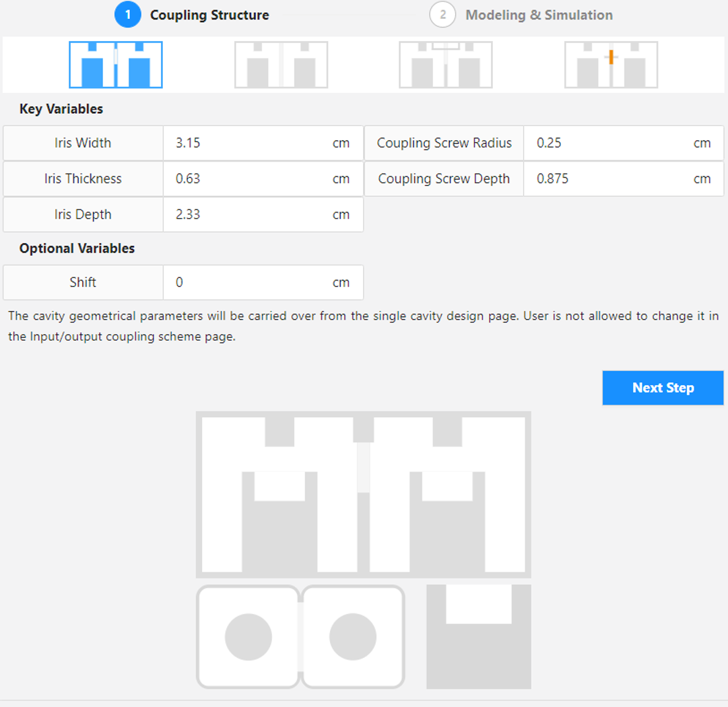The height and width of the screenshot is (707, 728).
Task: Click the Iris Width value field
Action: pos(249,143)
